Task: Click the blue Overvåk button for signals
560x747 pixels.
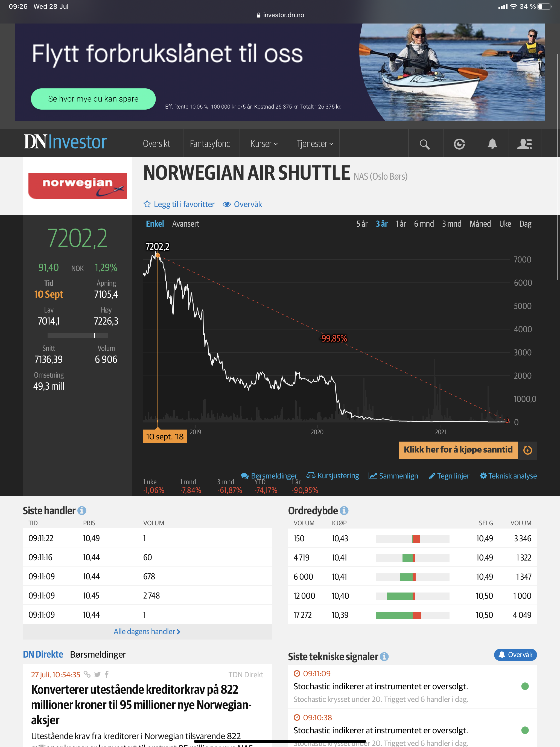Action: (515, 655)
